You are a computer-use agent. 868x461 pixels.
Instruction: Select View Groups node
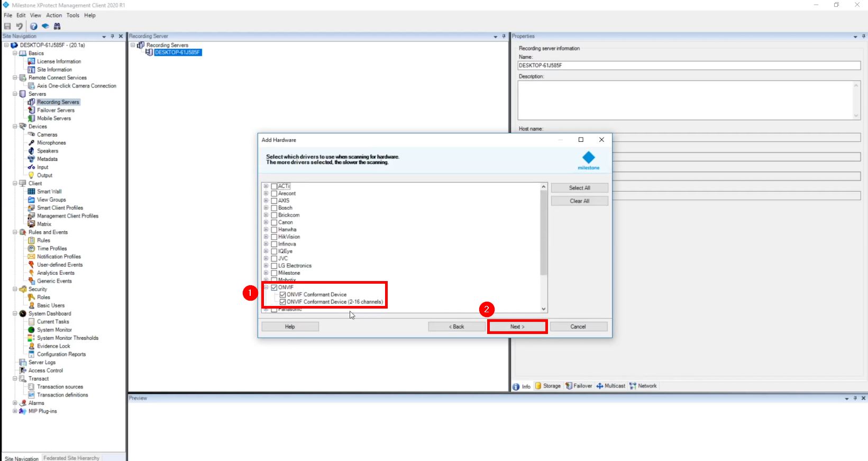(x=51, y=200)
